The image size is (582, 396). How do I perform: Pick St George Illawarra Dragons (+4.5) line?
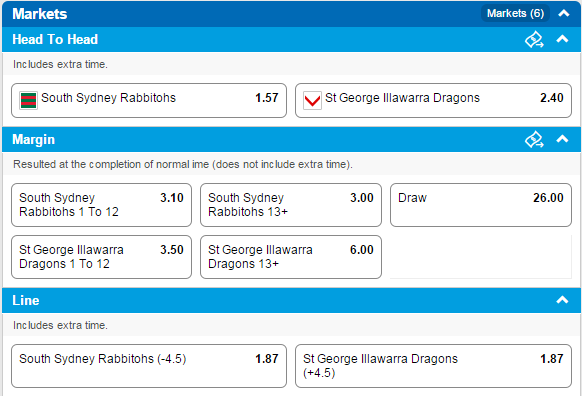point(433,366)
